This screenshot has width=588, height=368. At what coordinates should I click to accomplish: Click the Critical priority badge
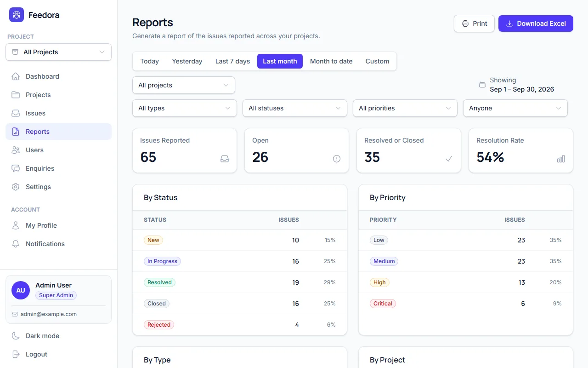383,304
